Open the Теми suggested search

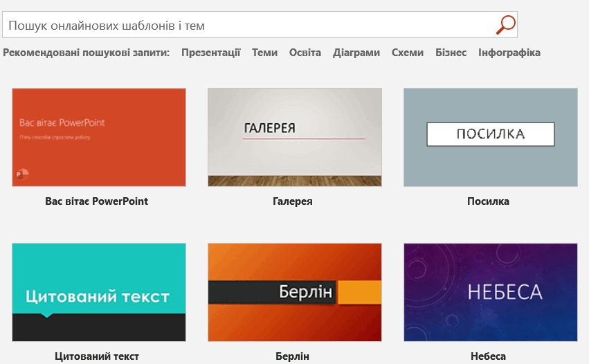tap(264, 53)
